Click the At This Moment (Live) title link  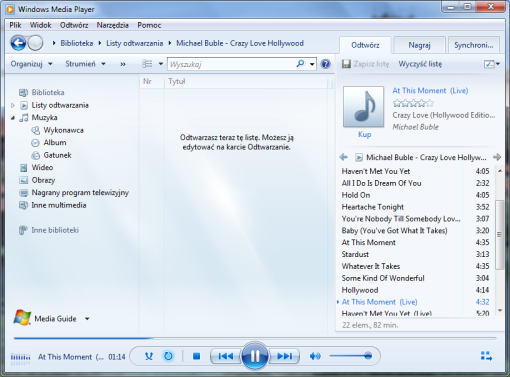point(430,90)
